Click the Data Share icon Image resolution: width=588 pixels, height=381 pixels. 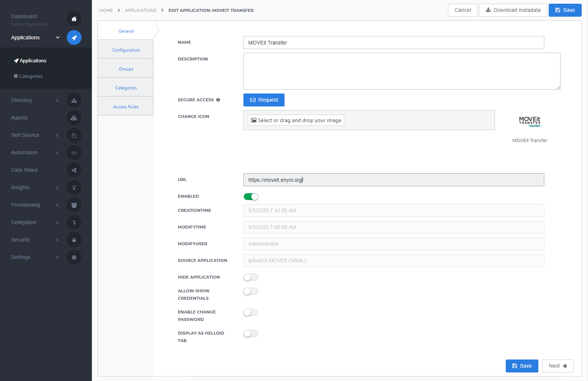[x=74, y=170]
